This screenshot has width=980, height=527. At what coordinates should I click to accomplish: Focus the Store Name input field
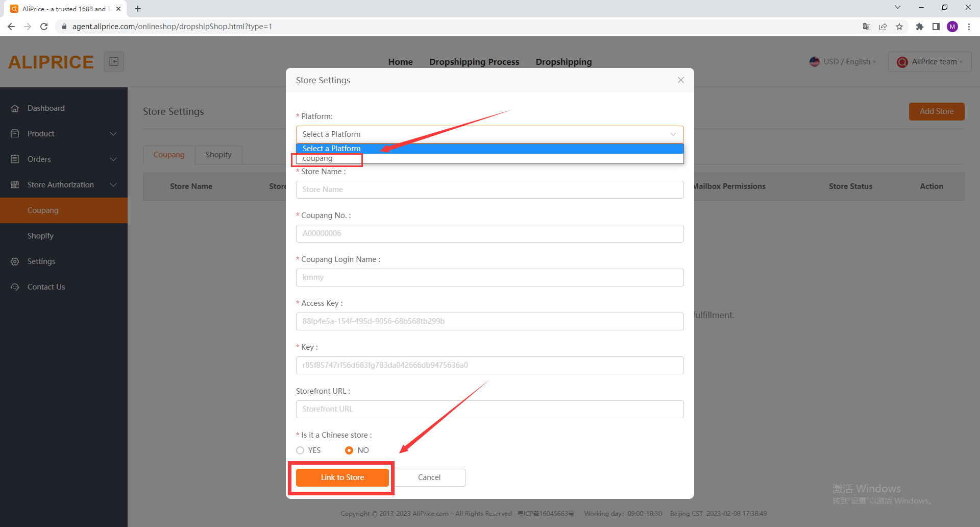pyautogui.click(x=490, y=189)
